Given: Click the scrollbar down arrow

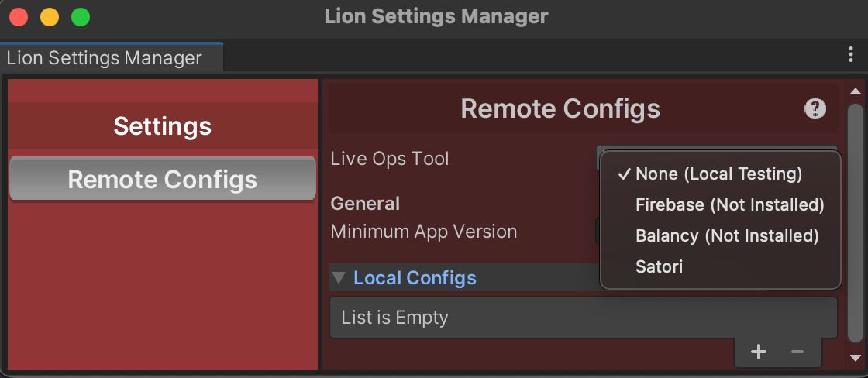Looking at the screenshot, I should click(855, 358).
